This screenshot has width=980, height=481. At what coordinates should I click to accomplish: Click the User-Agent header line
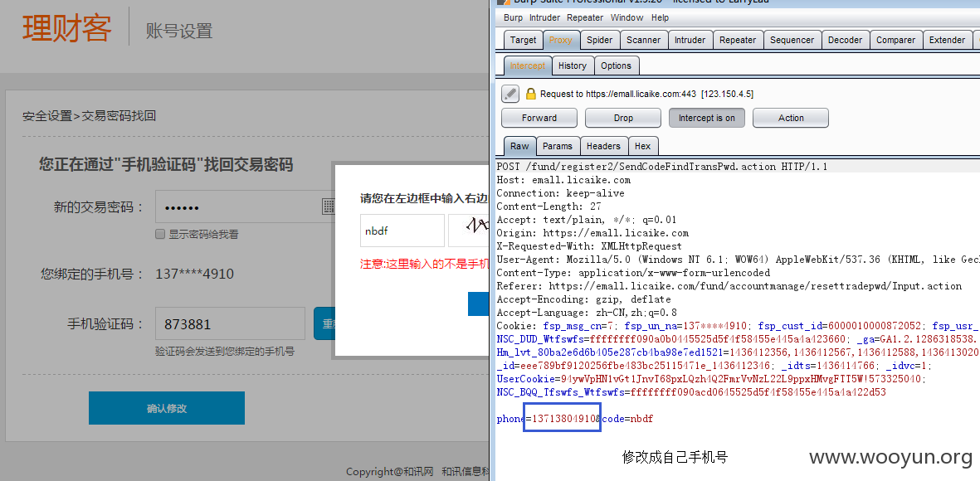tap(739, 260)
